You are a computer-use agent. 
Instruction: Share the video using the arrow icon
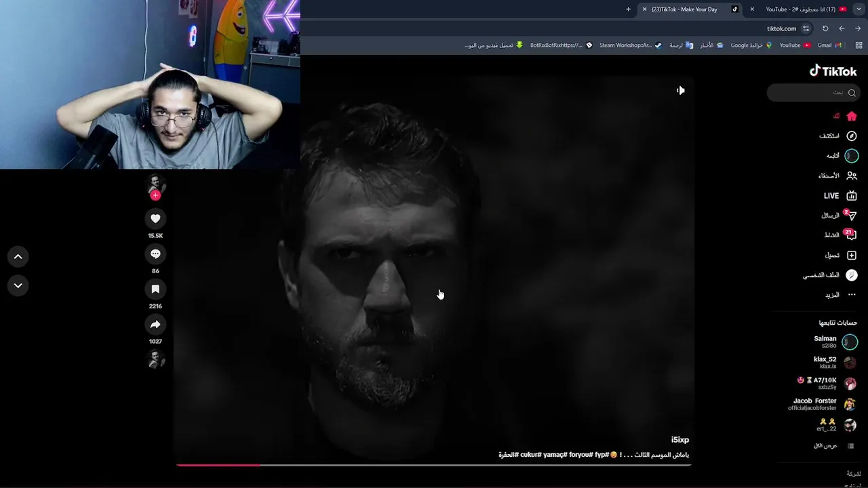point(155,324)
